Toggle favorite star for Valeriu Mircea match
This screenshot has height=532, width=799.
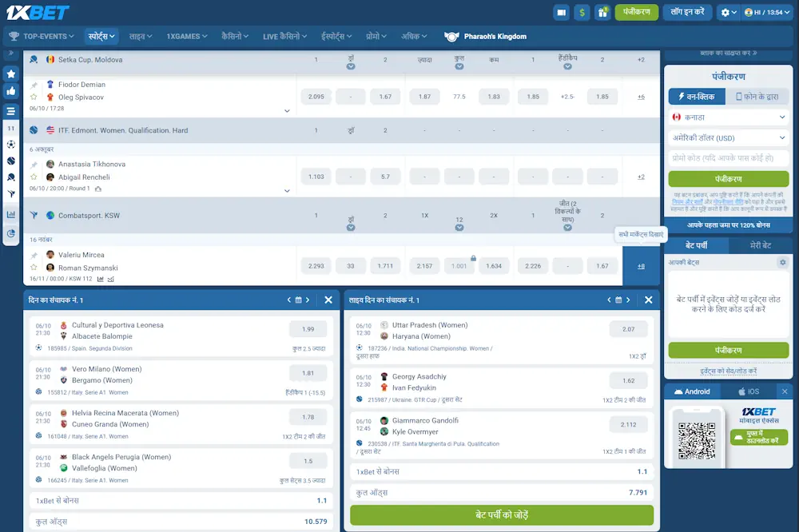(x=34, y=268)
